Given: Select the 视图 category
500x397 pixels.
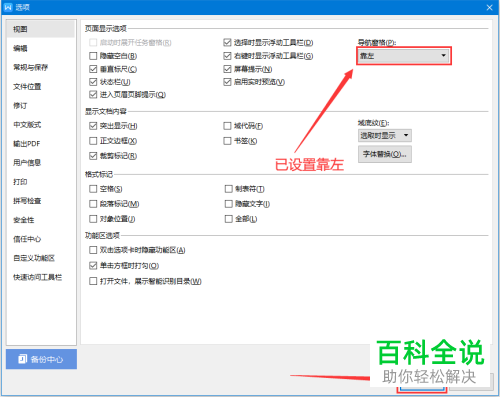Looking at the screenshot, I should pos(40,29).
